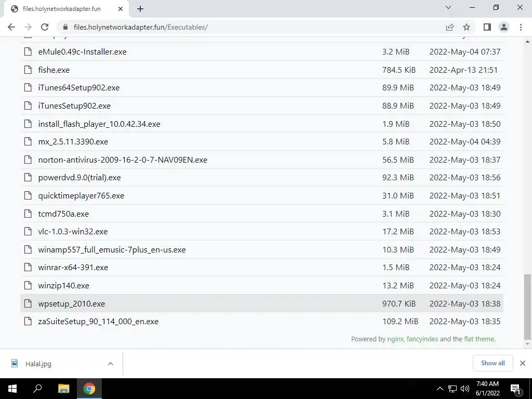This screenshot has height=399, width=532.
Task: Click winamp557_full_emusic-7plus_en-us.exe
Action: pyautogui.click(x=112, y=250)
